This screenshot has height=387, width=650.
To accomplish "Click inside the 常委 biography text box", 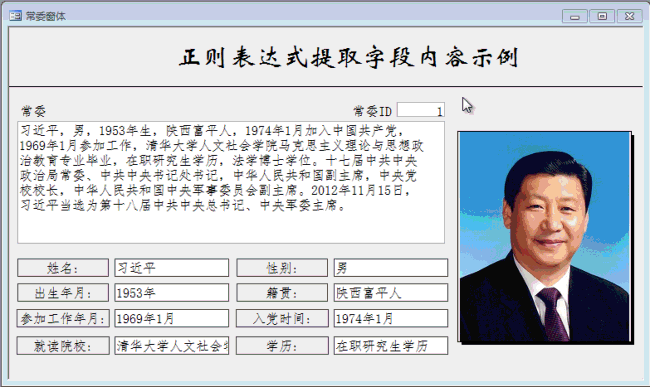I will [x=231, y=182].
